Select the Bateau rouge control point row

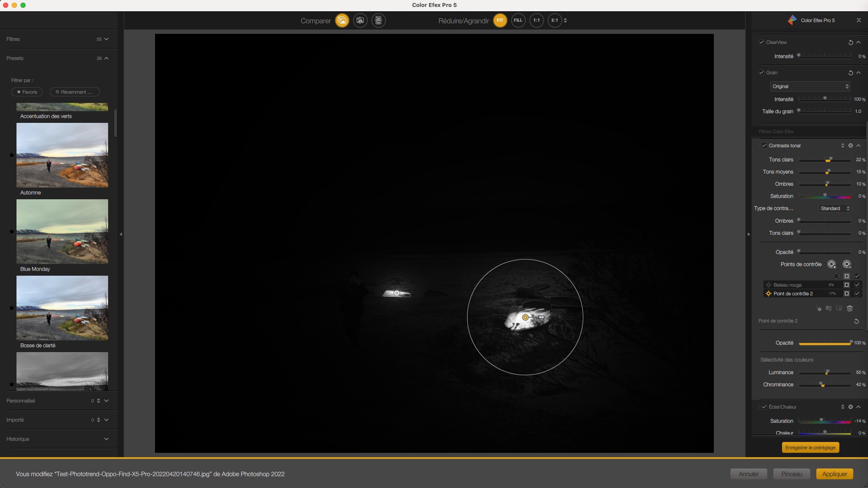pyautogui.click(x=812, y=285)
